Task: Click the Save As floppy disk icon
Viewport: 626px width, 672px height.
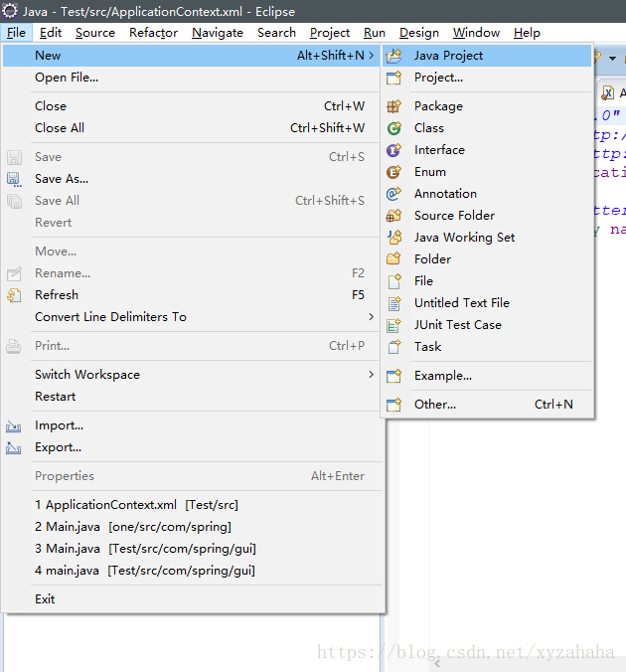Action: 14,179
